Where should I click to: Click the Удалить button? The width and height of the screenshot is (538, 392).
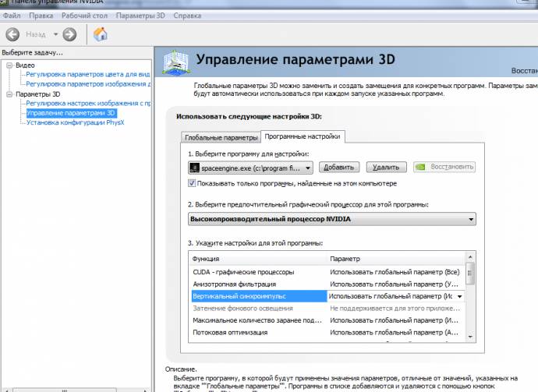(386, 168)
